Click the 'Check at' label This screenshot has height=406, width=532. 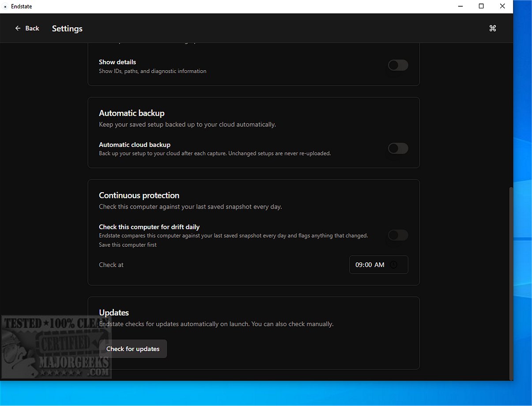111,265
